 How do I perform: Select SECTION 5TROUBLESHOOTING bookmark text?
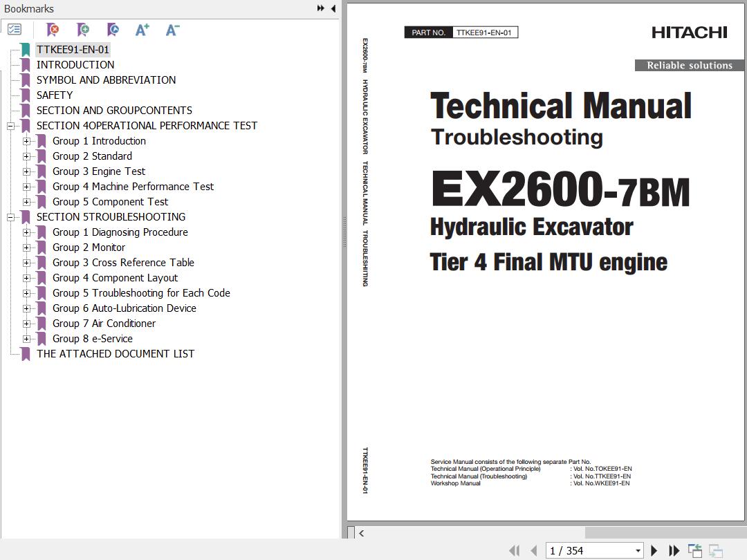tap(111, 217)
